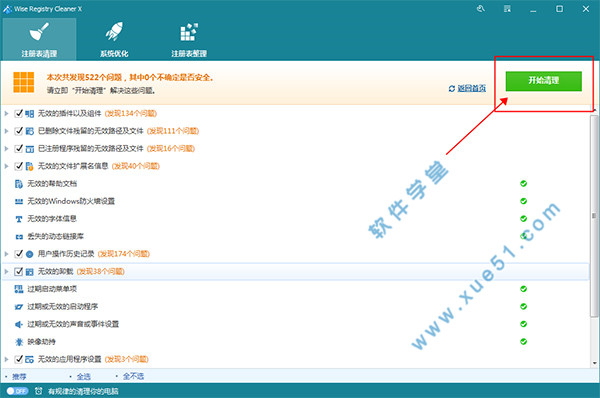
Task: Expand the 无效的文件扩展名信息 row
Action: [6, 166]
